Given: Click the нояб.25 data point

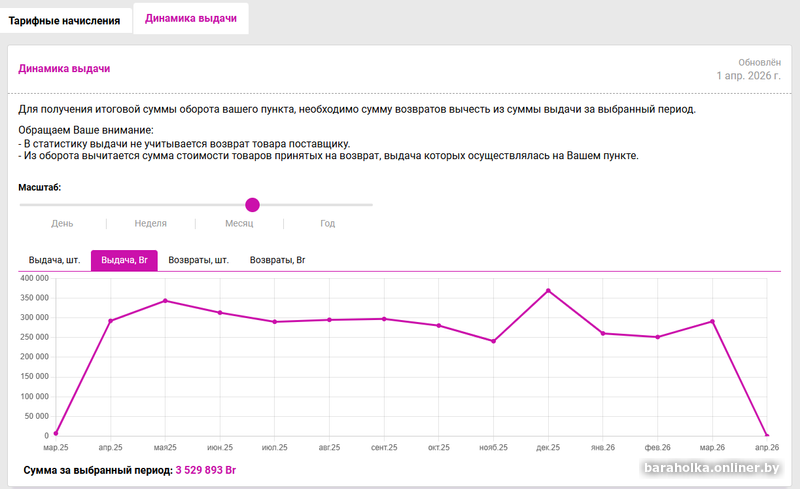Looking at the screenshot, I should point(493,341).
